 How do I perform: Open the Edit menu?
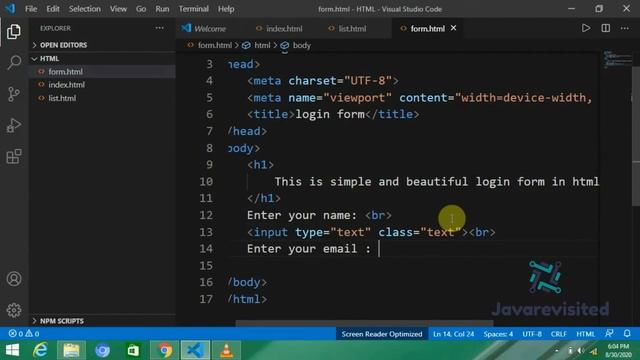coord(53,9)
